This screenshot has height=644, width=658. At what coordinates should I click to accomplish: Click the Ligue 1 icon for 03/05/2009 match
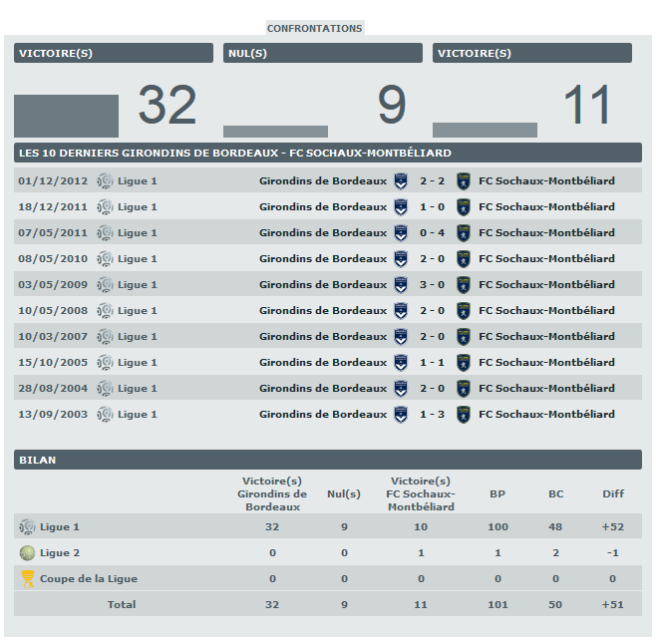(105, 285)
